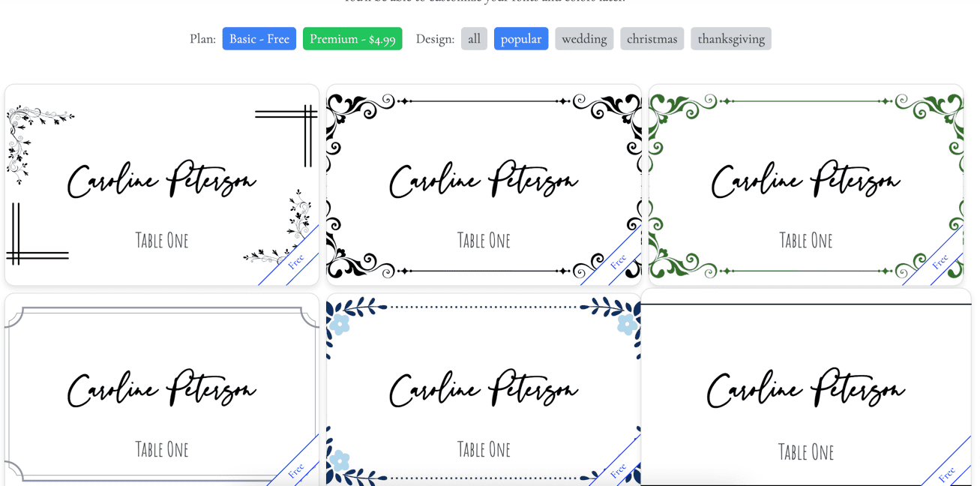
Task: Choose the navy leaves and blue flowers card
Action: 484,390
